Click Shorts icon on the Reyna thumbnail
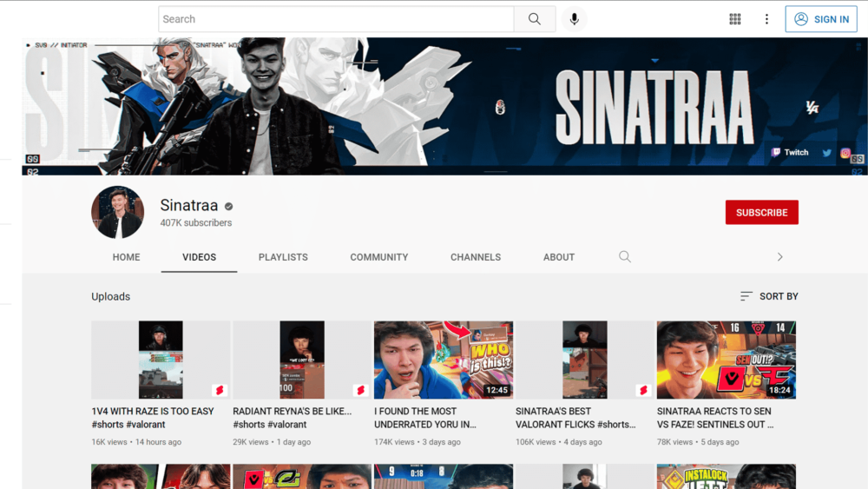This screenshot has width=868, height=489. [x=360, y=391]
